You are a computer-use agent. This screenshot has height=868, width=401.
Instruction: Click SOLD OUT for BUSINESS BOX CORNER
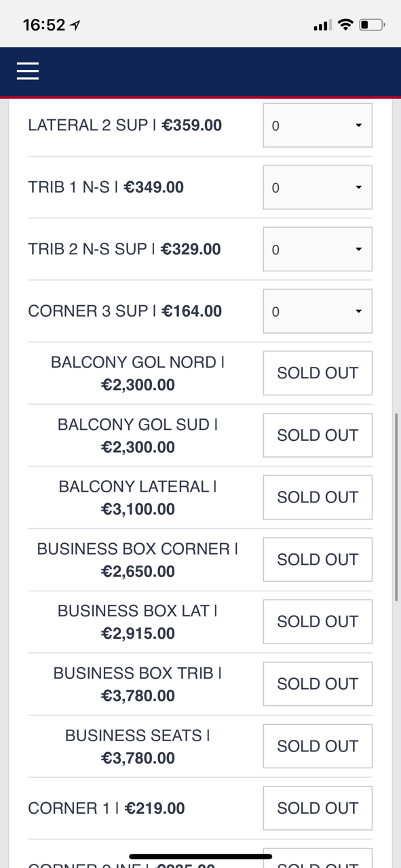point(318,559)
